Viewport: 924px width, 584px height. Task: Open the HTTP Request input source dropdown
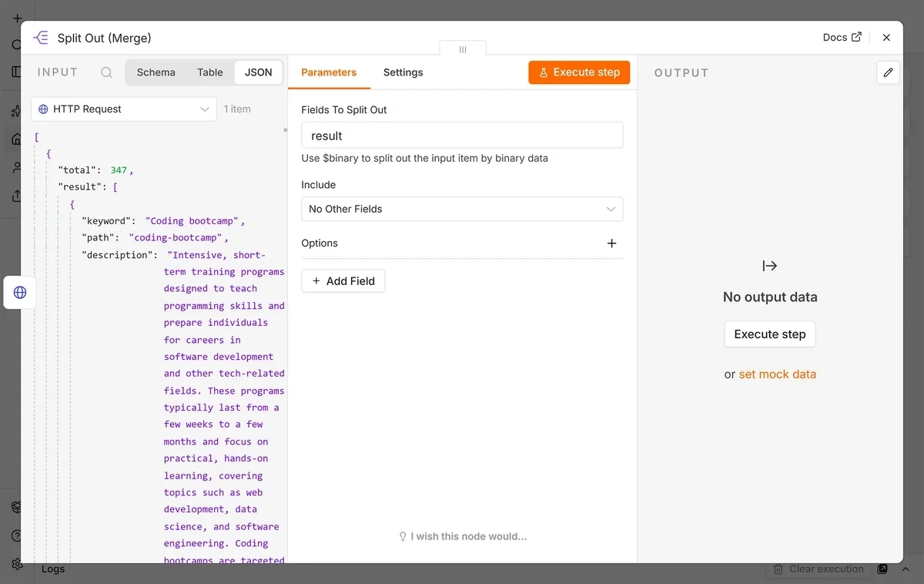[x=124, y=109]
